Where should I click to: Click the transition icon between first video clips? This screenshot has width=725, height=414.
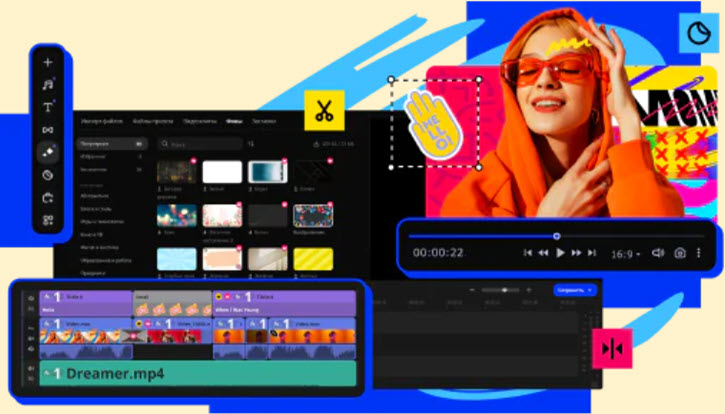click(x=134, y=336)
